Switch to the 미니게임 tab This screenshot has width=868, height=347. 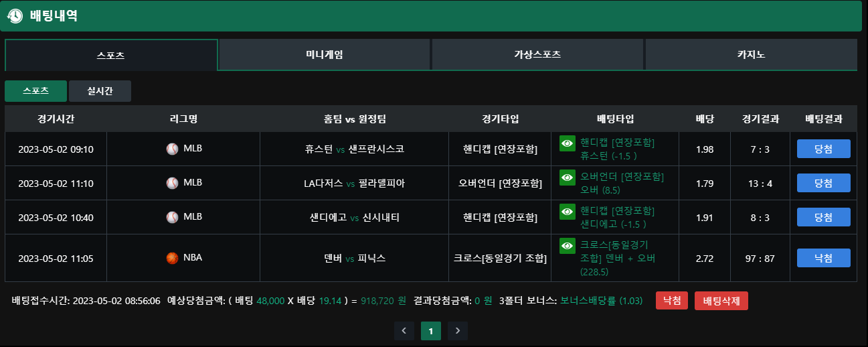pos(325,55)
